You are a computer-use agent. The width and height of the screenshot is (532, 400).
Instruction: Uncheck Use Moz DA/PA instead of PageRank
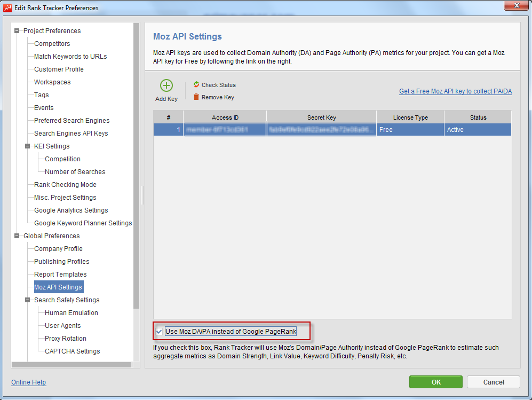159,332
